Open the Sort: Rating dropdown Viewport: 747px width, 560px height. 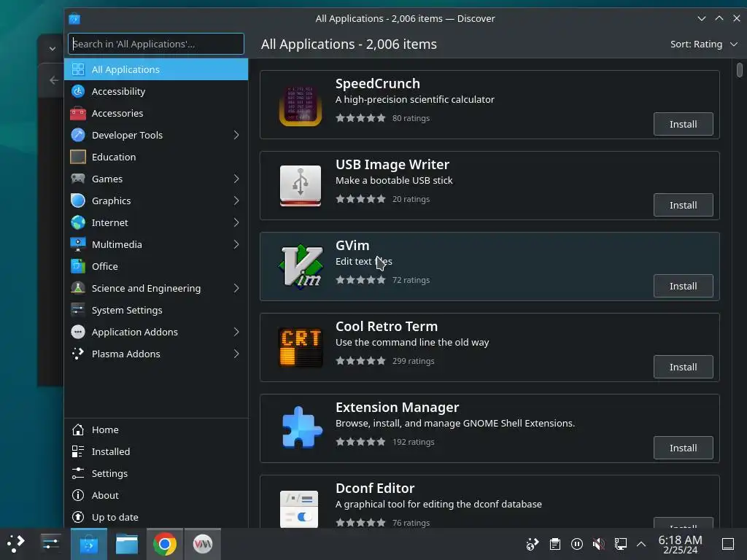pos(704,44)
